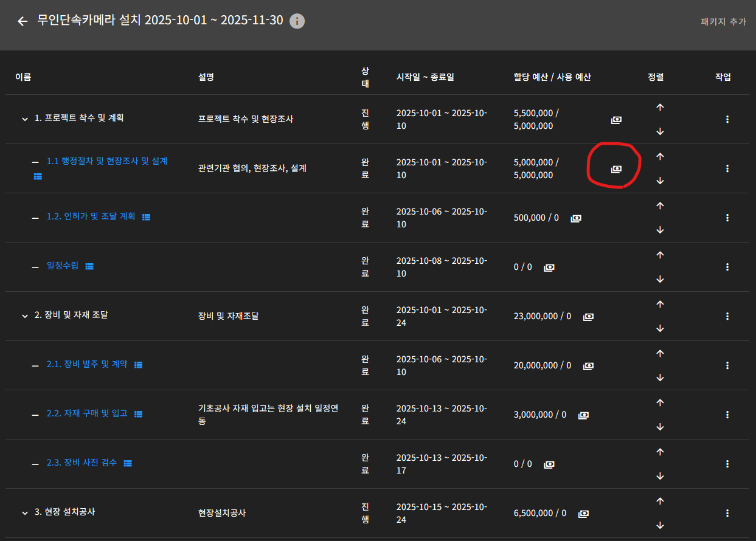The height and width of the screenshot is (541, 756).
Task: Open actions menu for 2.1. 장비 발주 및 계약
Action: [x=727, y=365]
